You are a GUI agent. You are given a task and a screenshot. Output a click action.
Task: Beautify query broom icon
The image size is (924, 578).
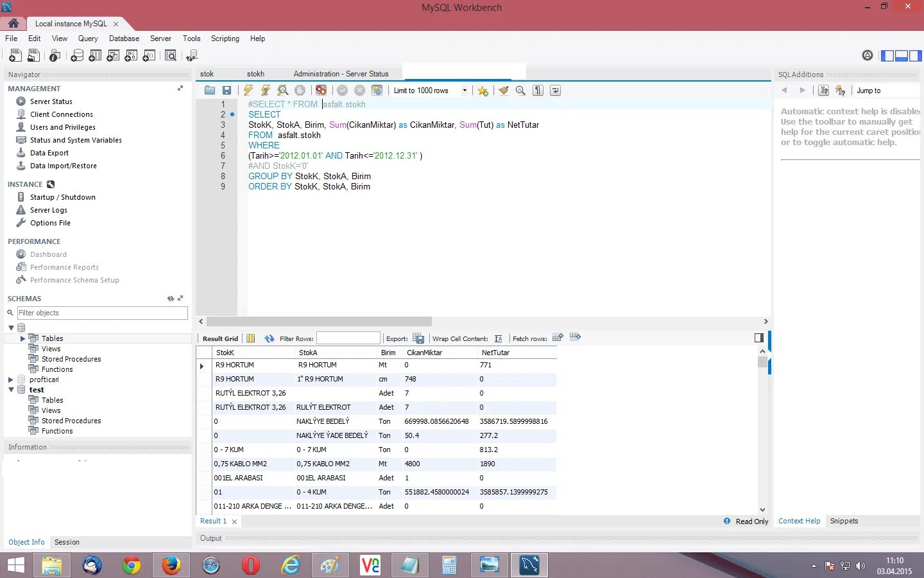[x=504, y=91]
